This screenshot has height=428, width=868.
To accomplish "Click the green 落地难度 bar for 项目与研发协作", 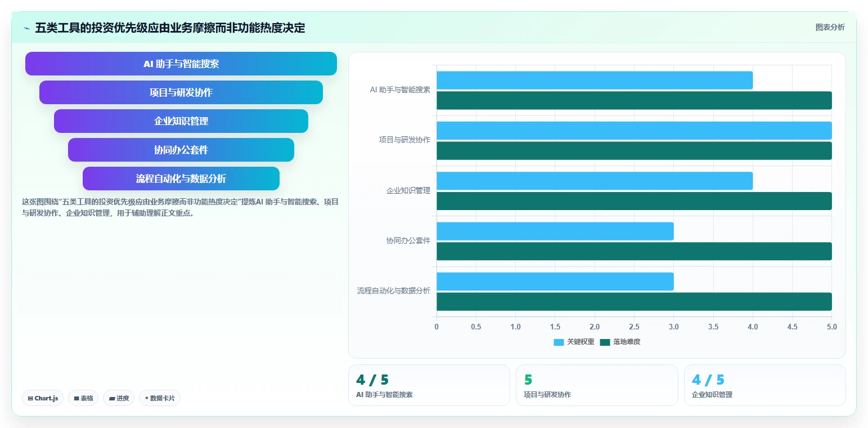I will (x=634, y=150).
